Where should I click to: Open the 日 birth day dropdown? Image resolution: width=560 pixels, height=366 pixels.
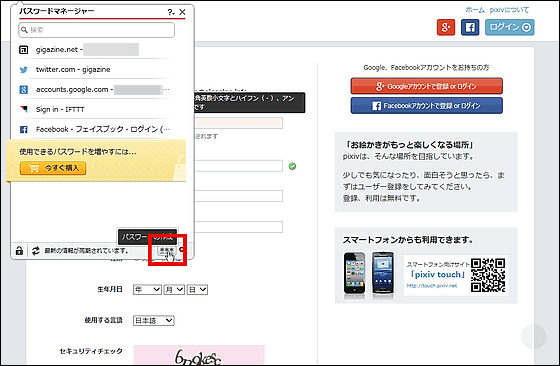click(197, 290)
